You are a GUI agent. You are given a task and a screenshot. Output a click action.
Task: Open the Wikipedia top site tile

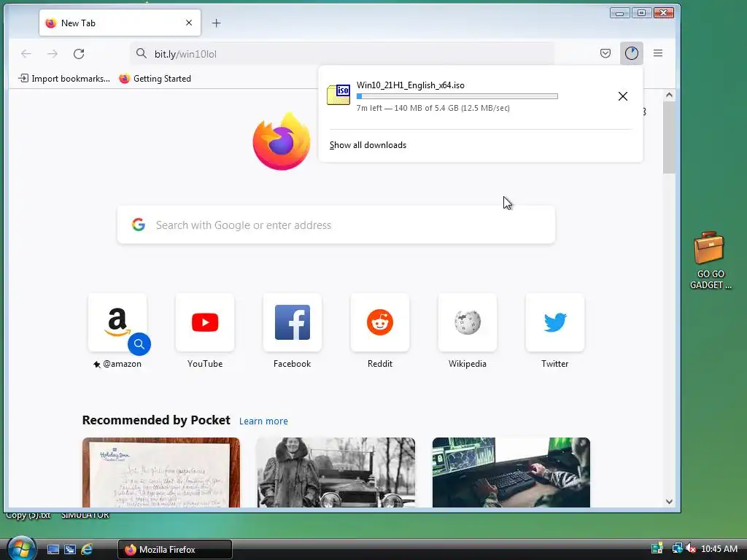[x=468, y=322]
